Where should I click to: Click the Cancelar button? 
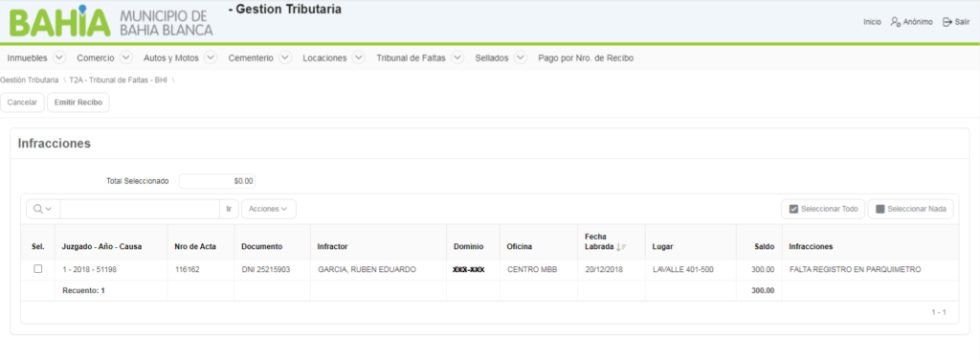point(23,102)
